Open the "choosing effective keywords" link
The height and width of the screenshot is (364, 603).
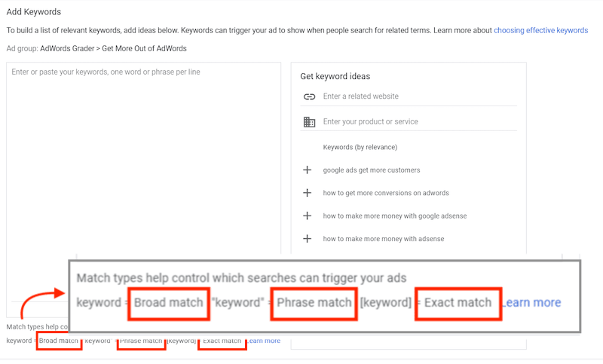(540, 30)
